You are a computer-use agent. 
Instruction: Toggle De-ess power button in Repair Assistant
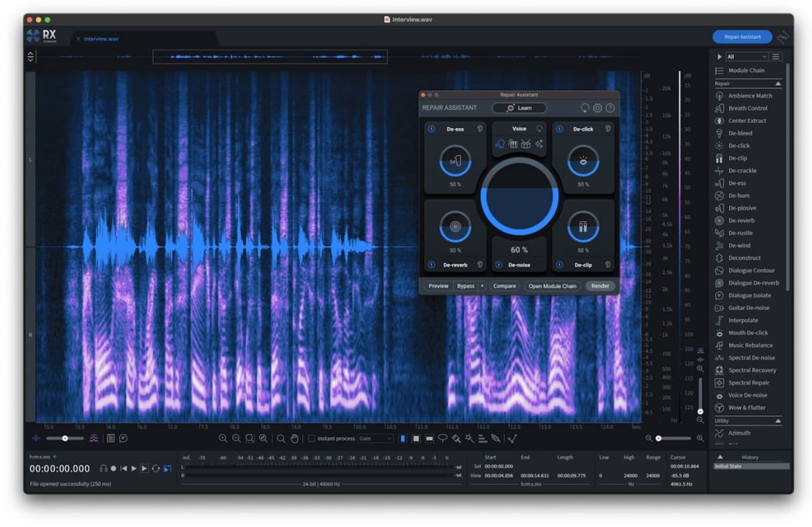[x=431, y=129]
